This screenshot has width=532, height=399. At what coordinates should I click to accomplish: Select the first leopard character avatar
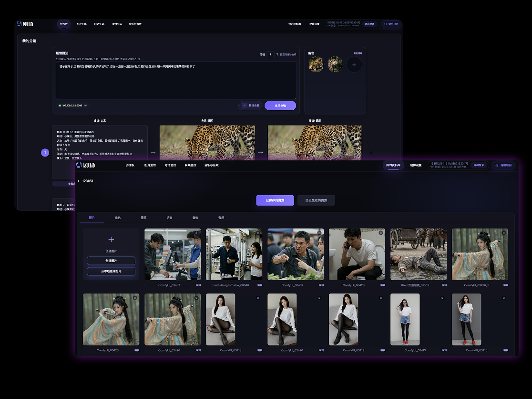(316, 64)
